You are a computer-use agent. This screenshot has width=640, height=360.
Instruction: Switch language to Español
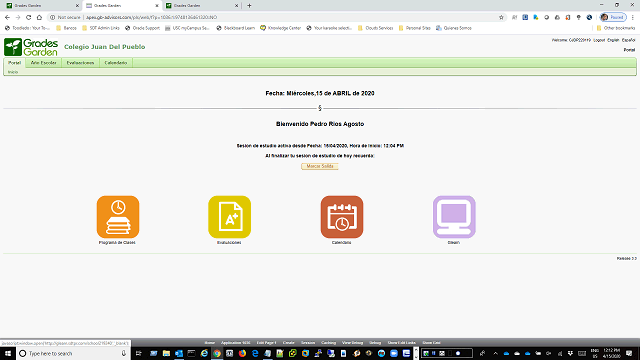[628, 40]
